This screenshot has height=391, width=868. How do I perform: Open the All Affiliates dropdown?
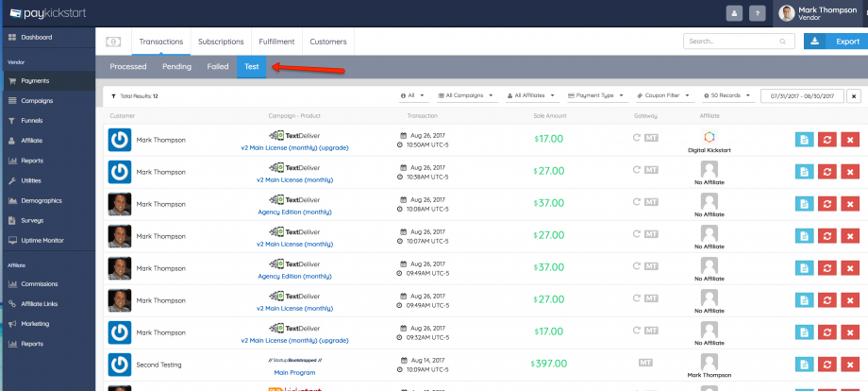(x=532, y=95)
